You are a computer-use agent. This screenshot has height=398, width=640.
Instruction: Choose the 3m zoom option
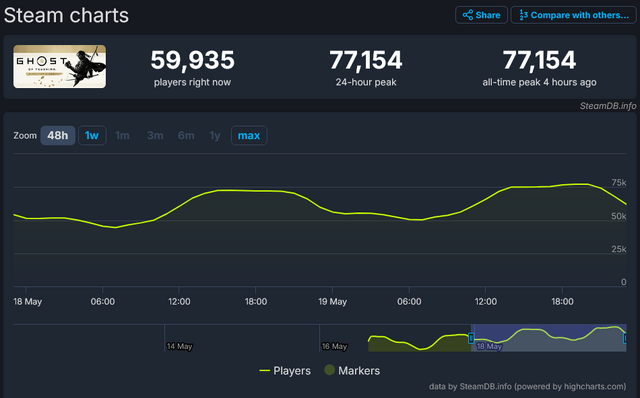(155, 136)
